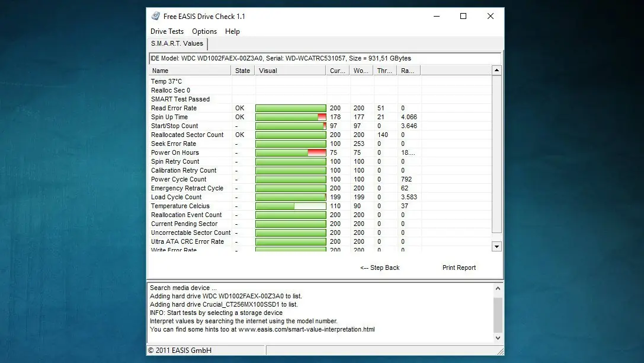Select the Temperature Celcius row name
This screenshot has width=644, height=363.
(180, 206)
